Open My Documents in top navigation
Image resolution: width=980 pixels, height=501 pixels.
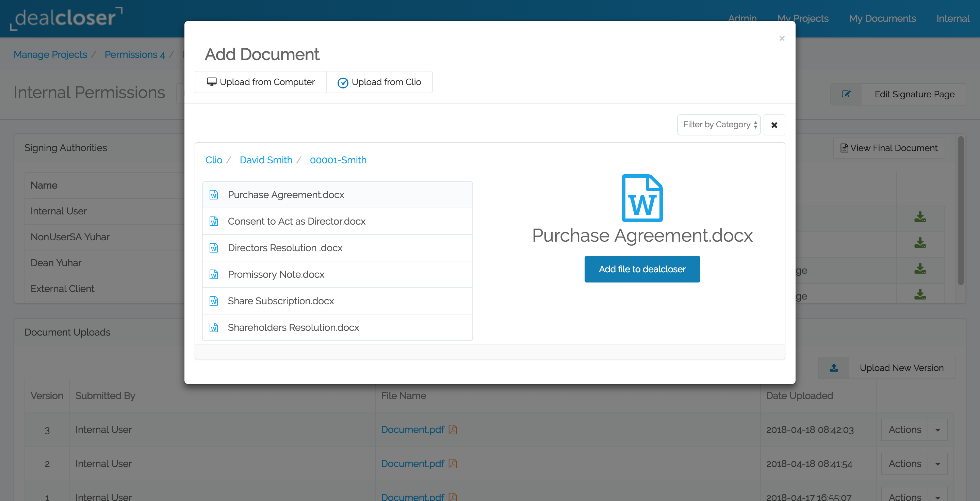coord(882,18)
